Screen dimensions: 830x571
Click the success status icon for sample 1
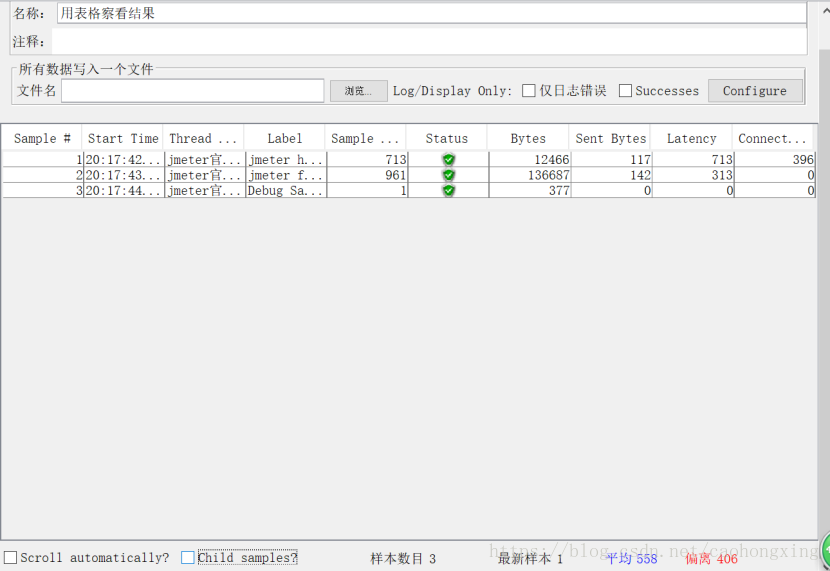point(448,159)
